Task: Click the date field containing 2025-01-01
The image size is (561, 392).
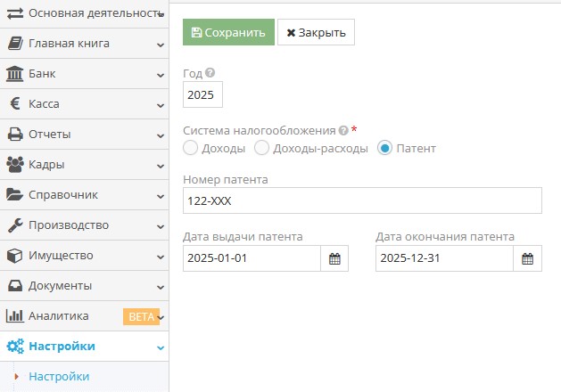Action: (x=252, y=258)
